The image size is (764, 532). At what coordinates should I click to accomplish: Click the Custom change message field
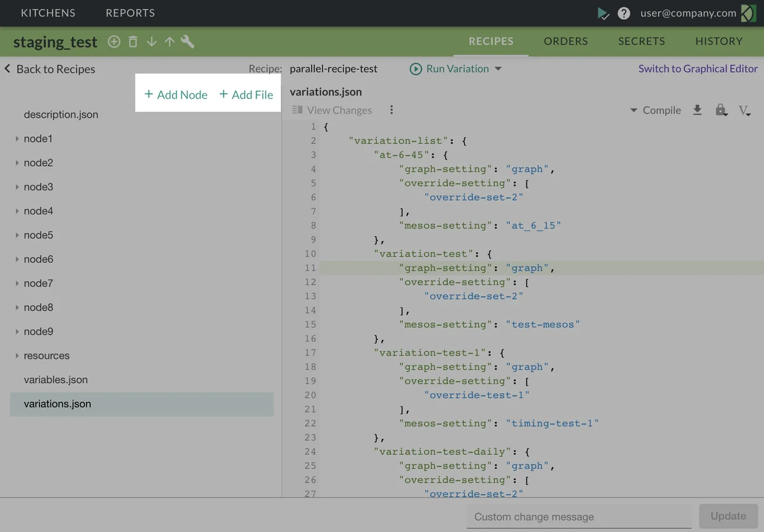(578, 517)
